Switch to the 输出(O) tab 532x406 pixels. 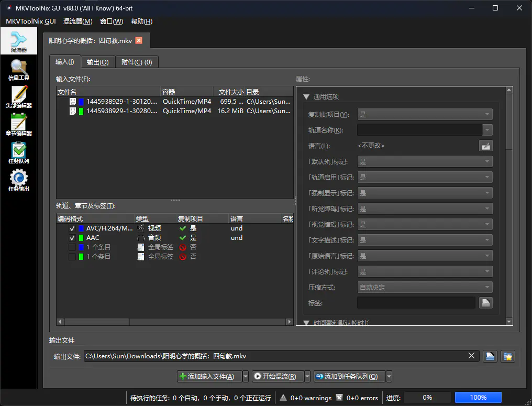[97, 62]
